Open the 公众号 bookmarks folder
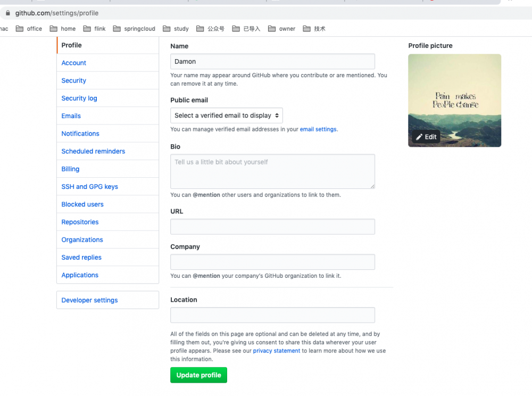The width and height of the screenshot is (532, 396). (210, 29)
